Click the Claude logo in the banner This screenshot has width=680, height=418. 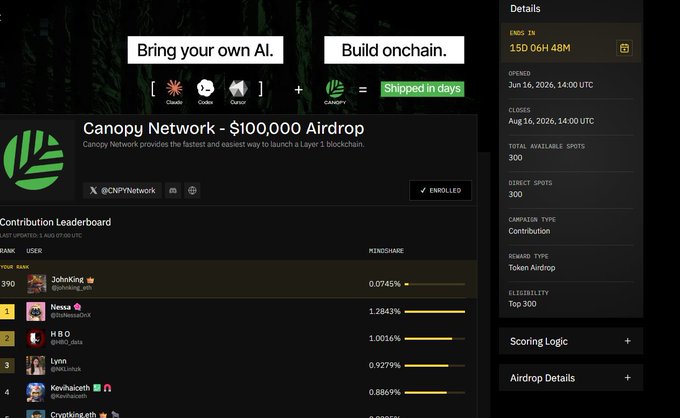click(x=174, y=88)
